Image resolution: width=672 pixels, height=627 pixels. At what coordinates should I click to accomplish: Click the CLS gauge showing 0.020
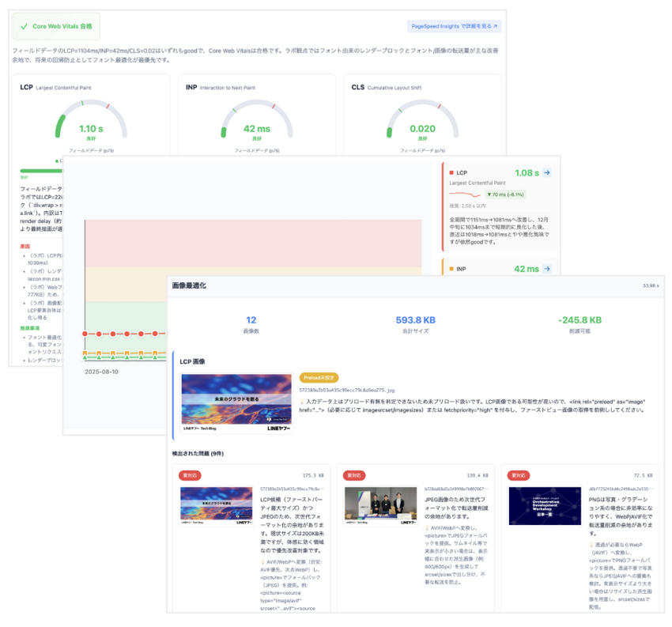pos(423,120)
